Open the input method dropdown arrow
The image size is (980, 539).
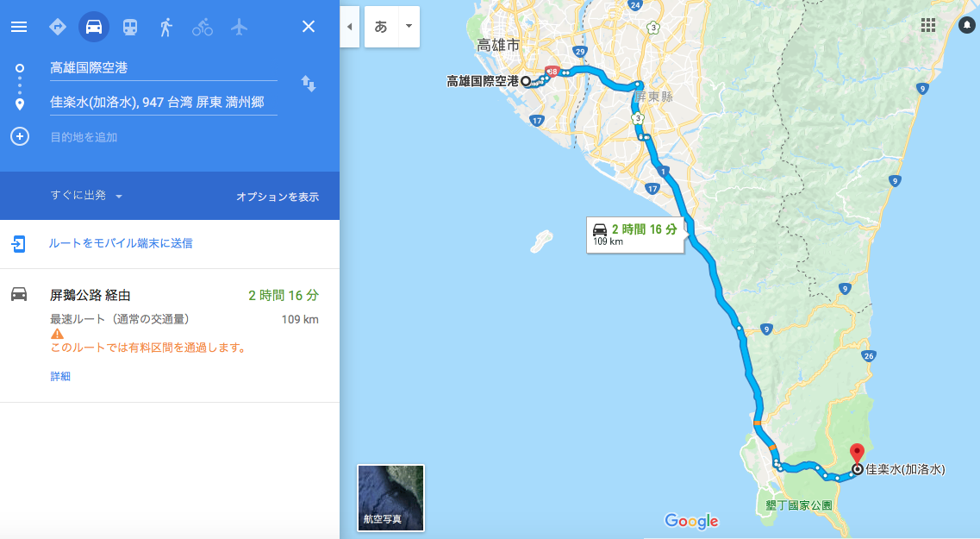409,26
